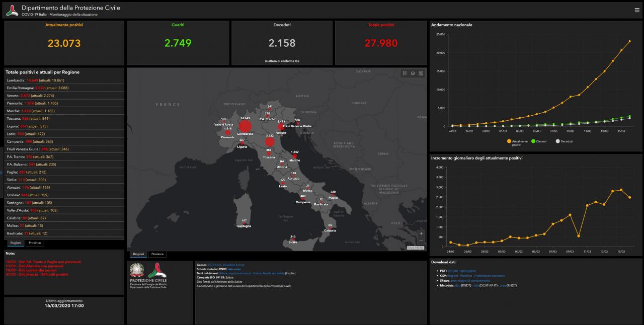Click the Protezione Civile header logo
This screenshot has height=325, width=644.
coord(12,10)
